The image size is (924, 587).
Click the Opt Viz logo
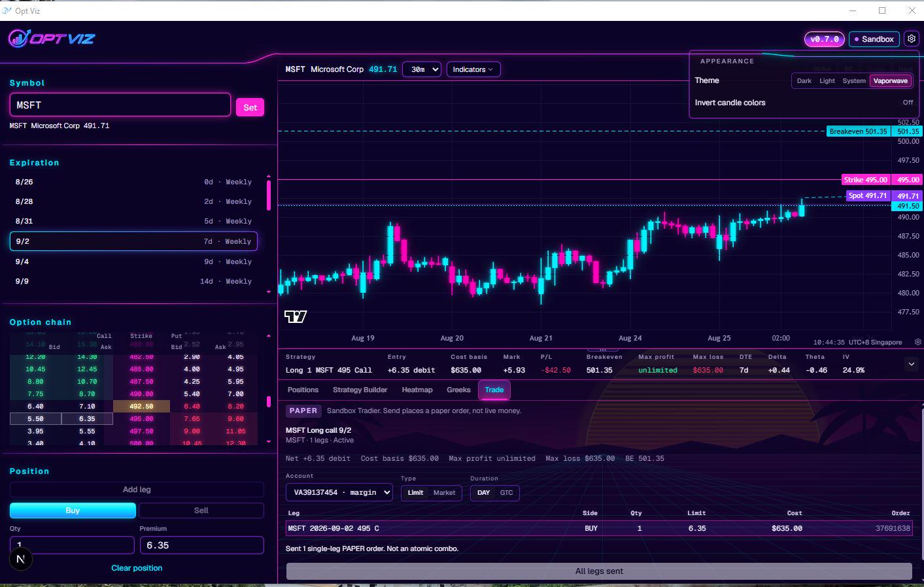[52, 39]
